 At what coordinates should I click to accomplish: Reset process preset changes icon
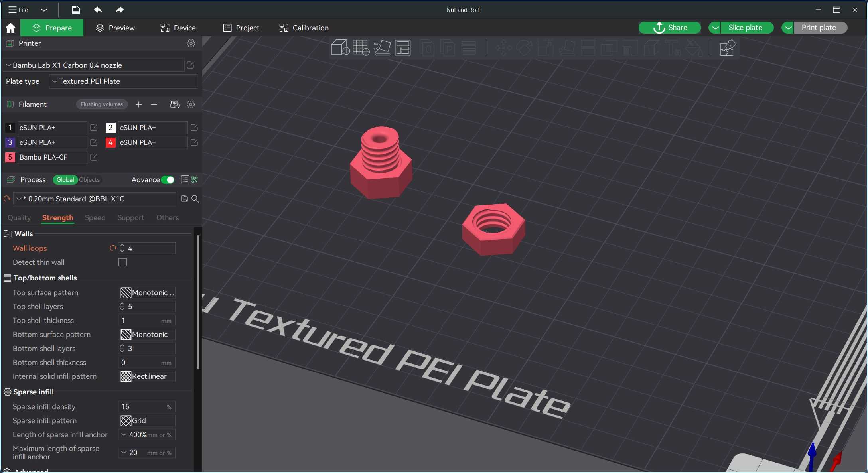click(7, 199)
